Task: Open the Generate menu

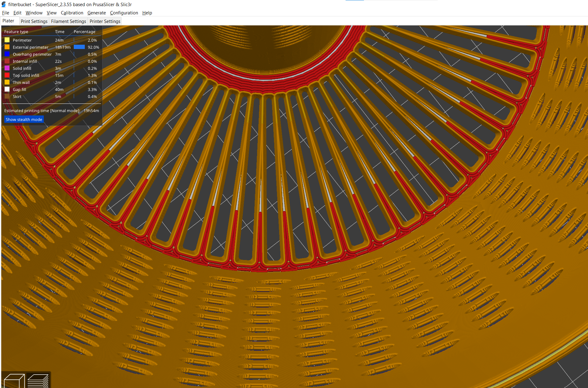Action: (96, 13)
